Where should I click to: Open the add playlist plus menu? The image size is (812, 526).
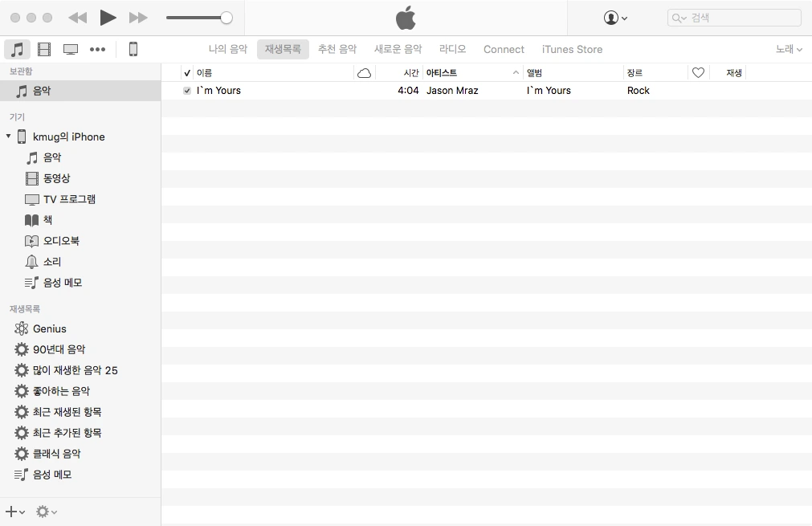(x=15, y=512)
